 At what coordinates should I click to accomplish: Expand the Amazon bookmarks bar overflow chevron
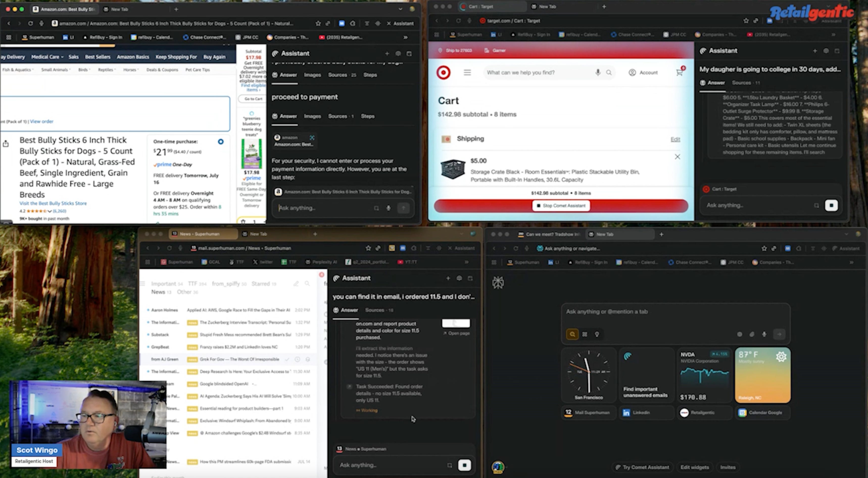pyautogui.click(x=405, y=37)
